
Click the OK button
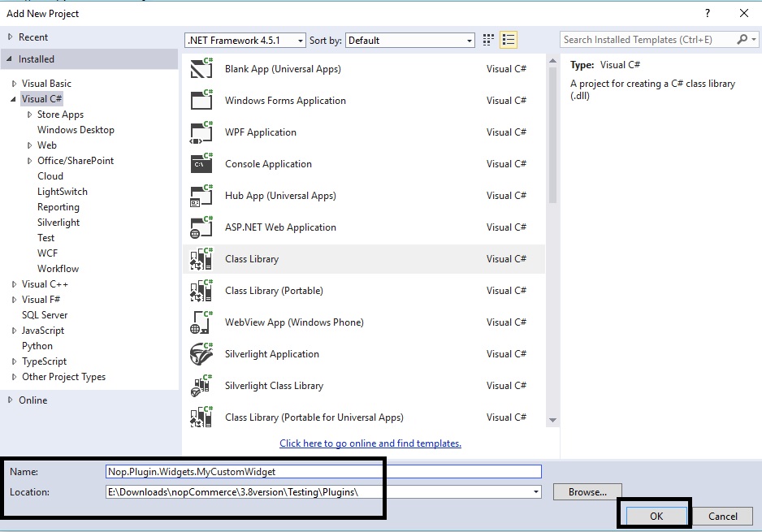coord(656,516)
